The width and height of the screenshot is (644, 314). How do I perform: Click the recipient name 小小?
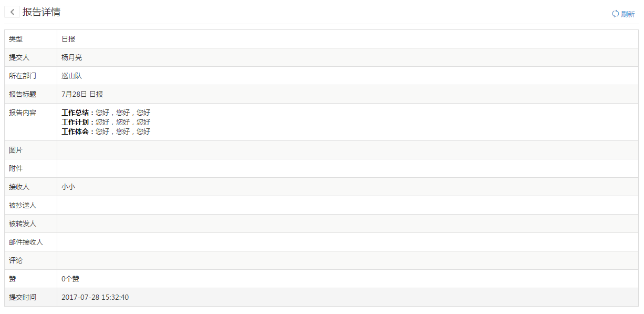coord(68,187)
